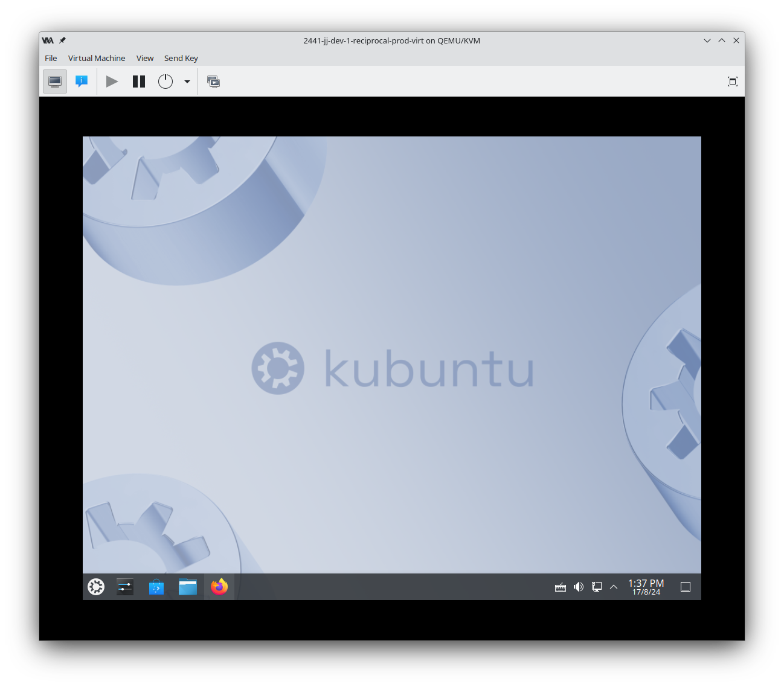Show virtual hardware details
This screenshot has width=784, height=687.
(x=82, y=81)
